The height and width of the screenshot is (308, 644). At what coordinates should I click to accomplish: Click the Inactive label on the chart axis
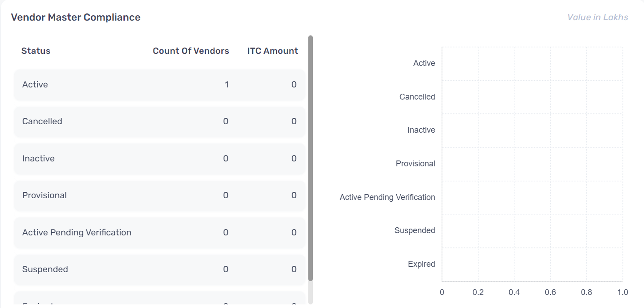tap(421, 130)
